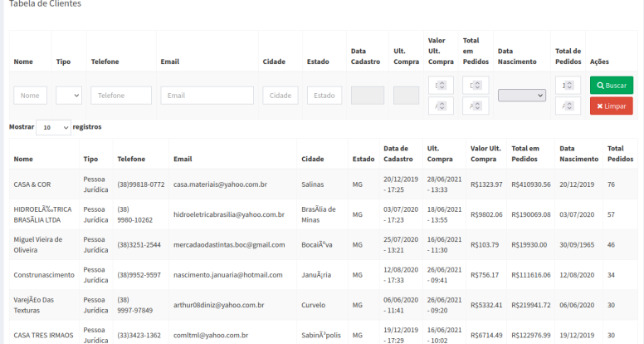The height and width of the screenshot is (344, 644).
Task: Click phone number (38)3251-2544
Action: click(x=139, y=245)
